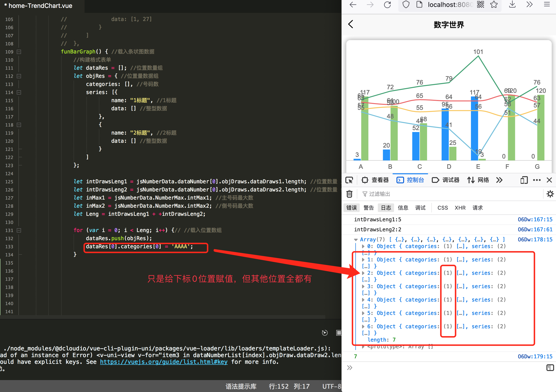Switch to the 控制台 console tab
The height and width of the screenshot is (392, 556).
click(x=410, y=180)
